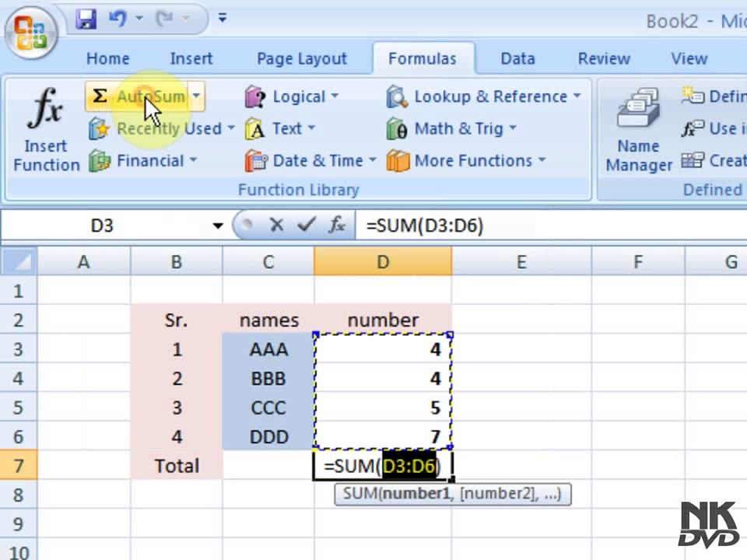Select the cell containing AAA
The height and width of the screenshot is (560, 747).
click(x=268, y=349)
